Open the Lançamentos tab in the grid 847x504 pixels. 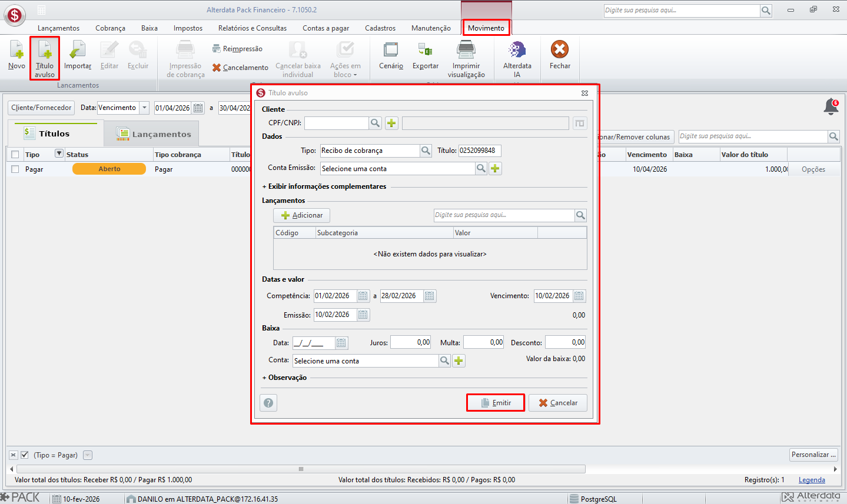pos(154,134)
